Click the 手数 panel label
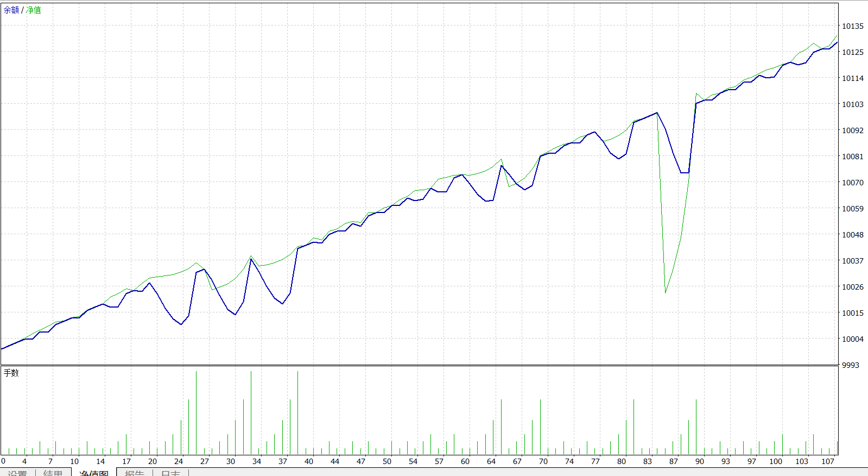This screenshot has width=868, height=476. (x=11, y=373)
